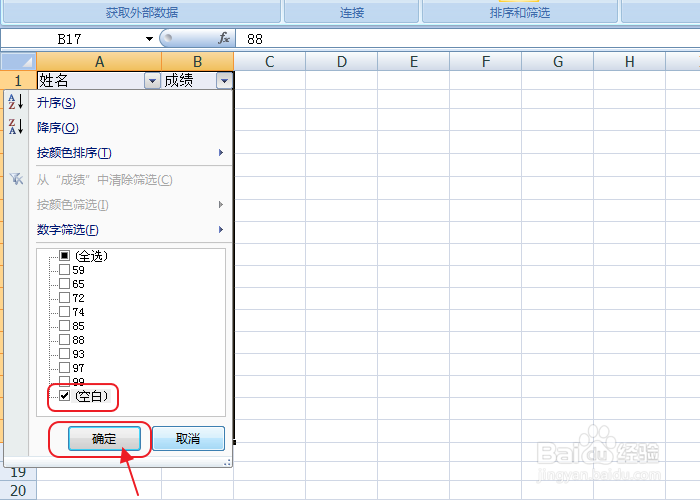This screenshot has height=500, width=700.
Task: Select column E header
Action: [x=414, y=62]
